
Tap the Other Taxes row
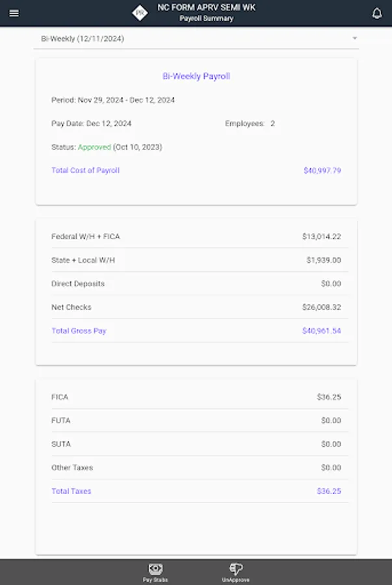pyautogui.click(x=196, y=467)
